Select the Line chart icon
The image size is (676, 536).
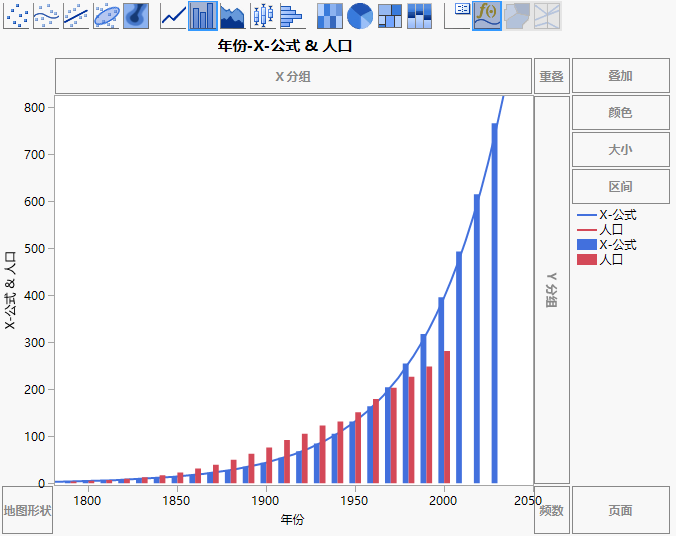tap(173, 15)
